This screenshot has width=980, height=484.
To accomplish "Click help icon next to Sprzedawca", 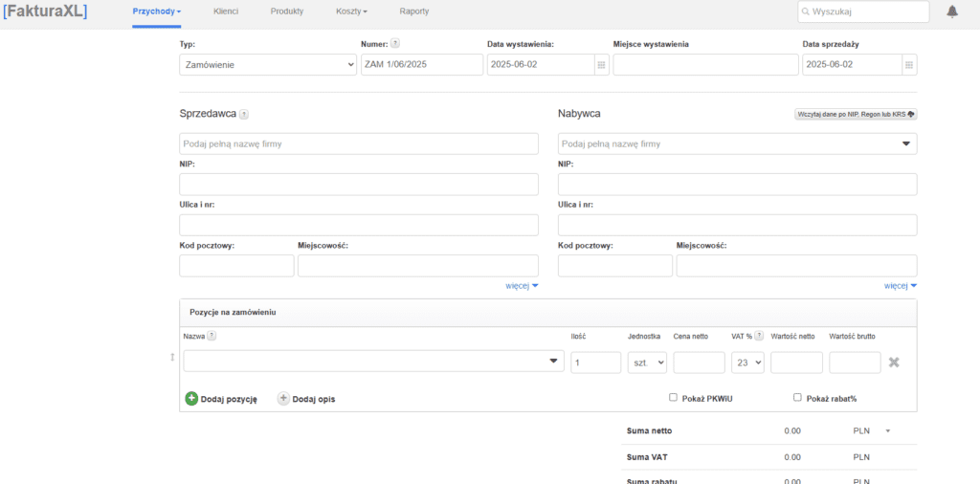I will [244, 114].
